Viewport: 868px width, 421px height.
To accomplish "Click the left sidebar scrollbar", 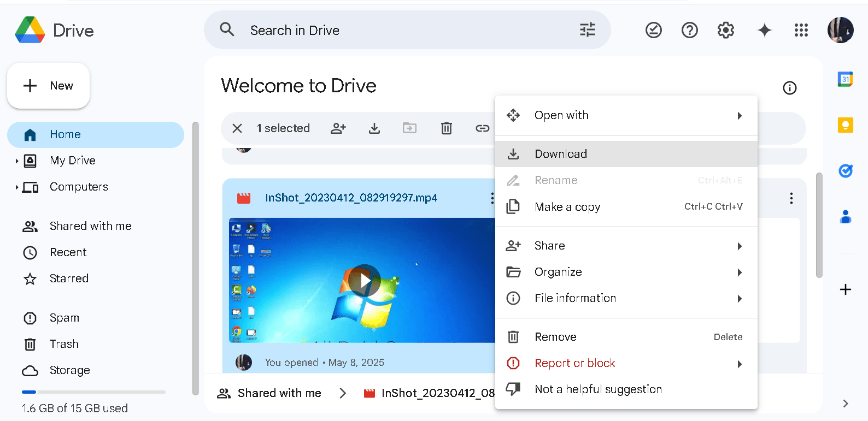I will [196, 258].
